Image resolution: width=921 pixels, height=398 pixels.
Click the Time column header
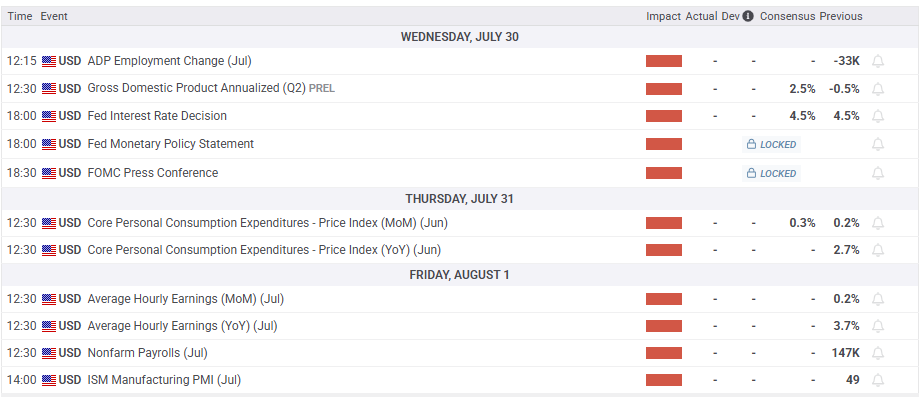[x=19, y=16]
